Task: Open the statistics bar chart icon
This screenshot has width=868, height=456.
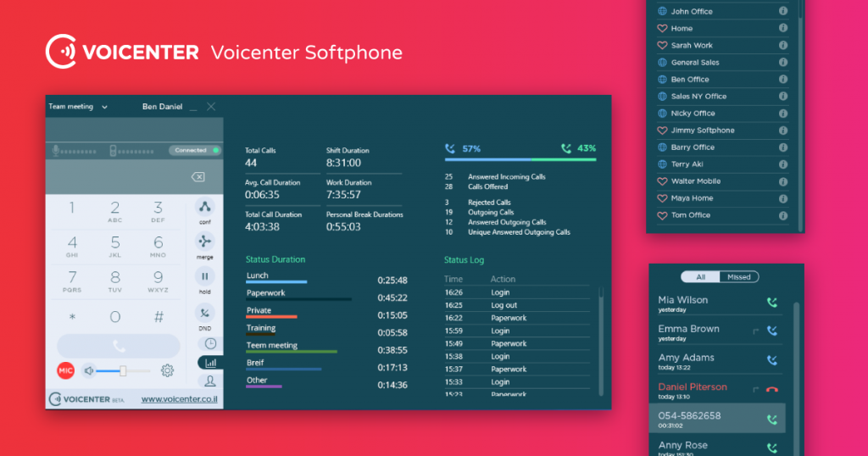Action: (x=209, y=363)
